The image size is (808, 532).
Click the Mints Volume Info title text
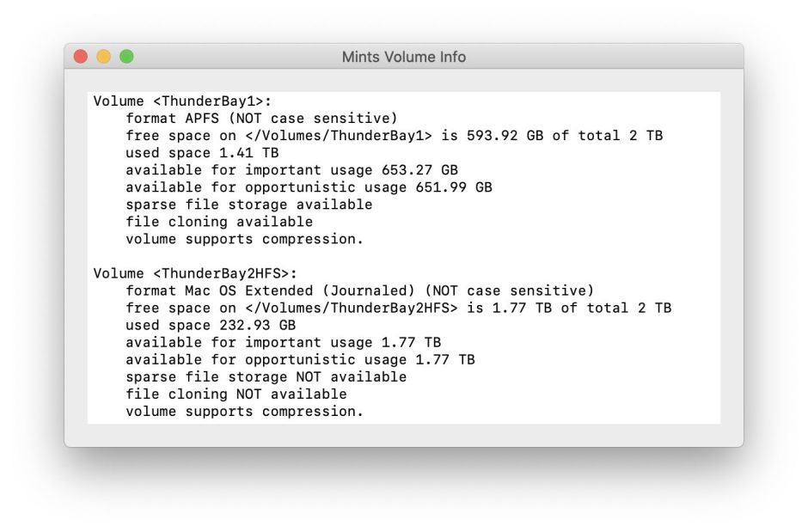(403, 57)
